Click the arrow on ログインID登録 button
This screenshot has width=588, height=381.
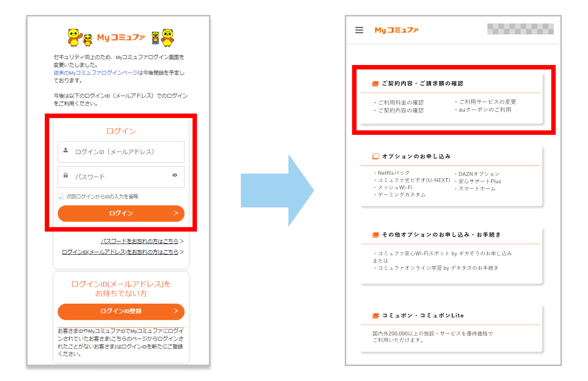click(176, 311)
